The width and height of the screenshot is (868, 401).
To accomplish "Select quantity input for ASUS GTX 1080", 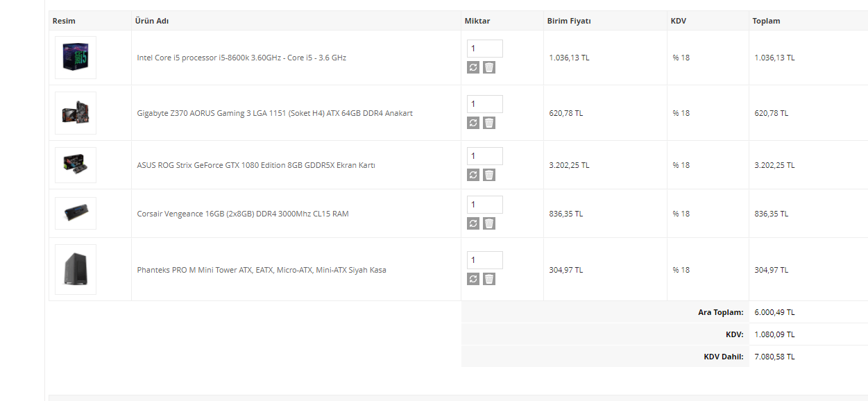I will point(484,156).
